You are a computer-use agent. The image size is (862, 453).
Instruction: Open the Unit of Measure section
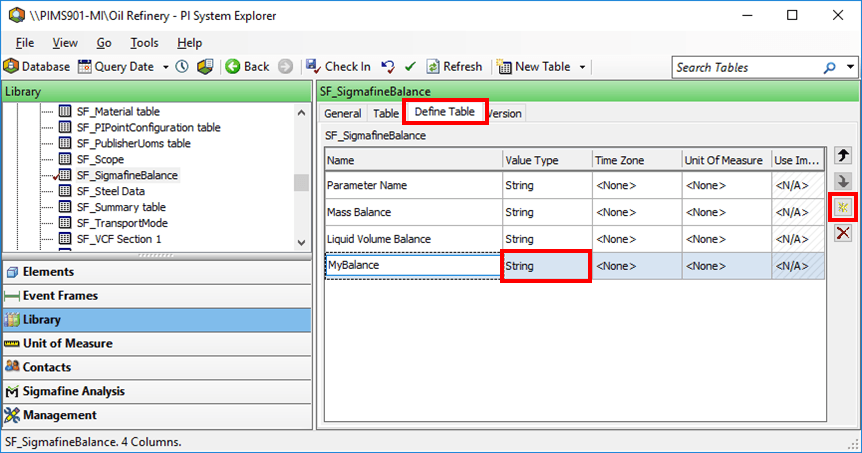(157, 344)
